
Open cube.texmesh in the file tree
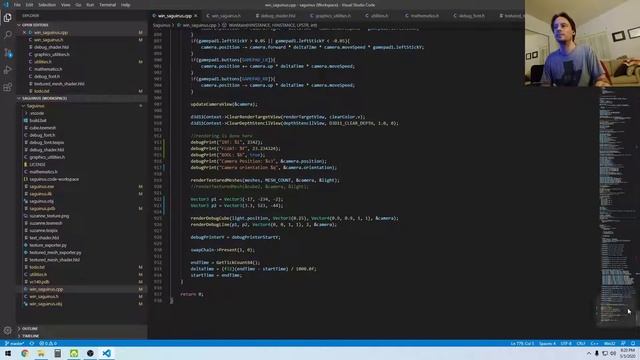click(42, 128)
